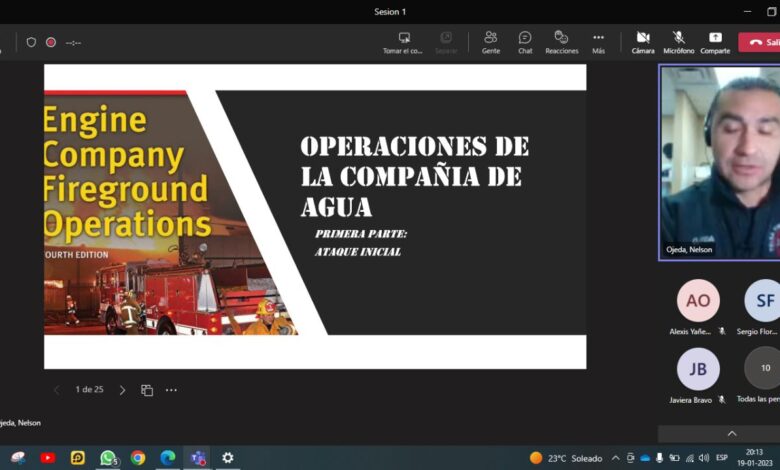The height and width of the screenshot is (470, 780).
Task: Show all participants via the 10 badge
Action: [764, 368]
